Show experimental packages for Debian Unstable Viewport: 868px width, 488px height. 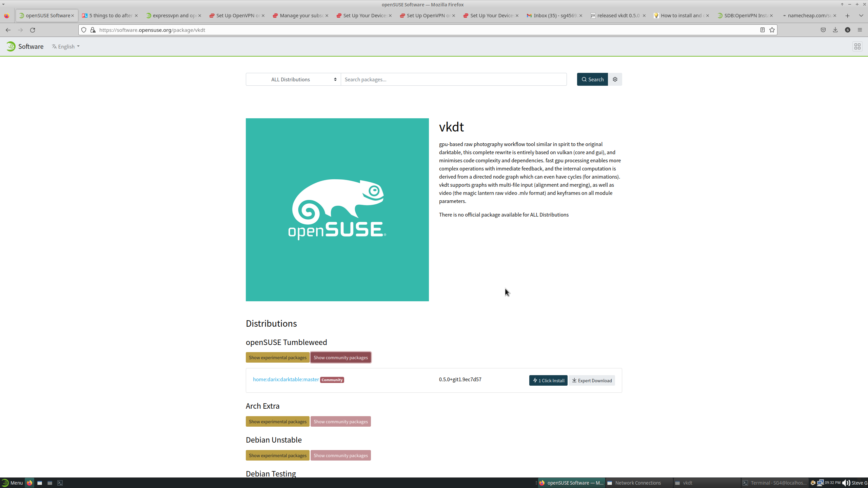[278, 455]
